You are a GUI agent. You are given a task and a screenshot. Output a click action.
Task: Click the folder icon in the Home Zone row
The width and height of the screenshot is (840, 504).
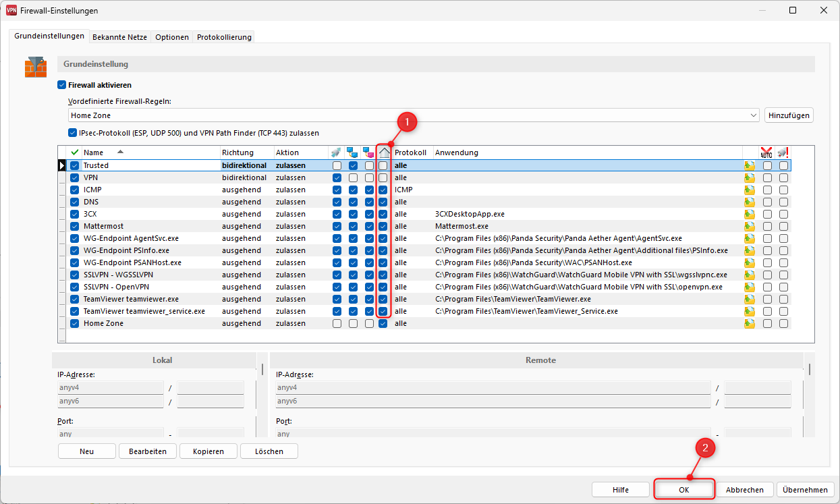tap(750, 323)
